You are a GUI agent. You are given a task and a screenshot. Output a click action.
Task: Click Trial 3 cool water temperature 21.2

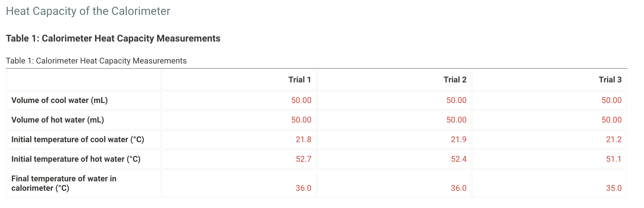614,139
